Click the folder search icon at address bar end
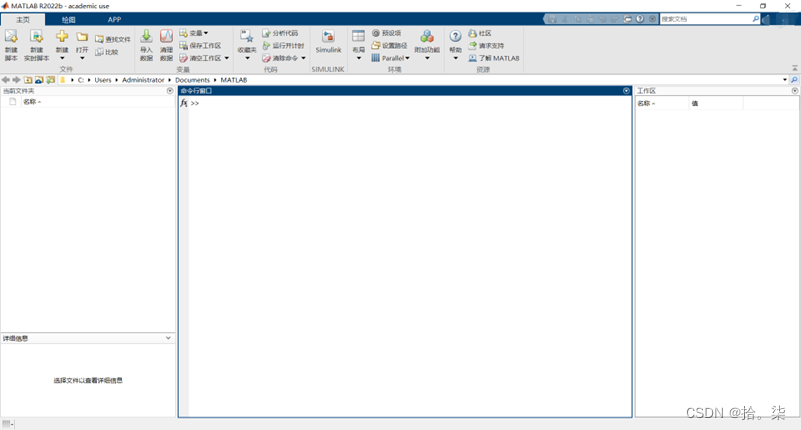 (x=794, y=80)
